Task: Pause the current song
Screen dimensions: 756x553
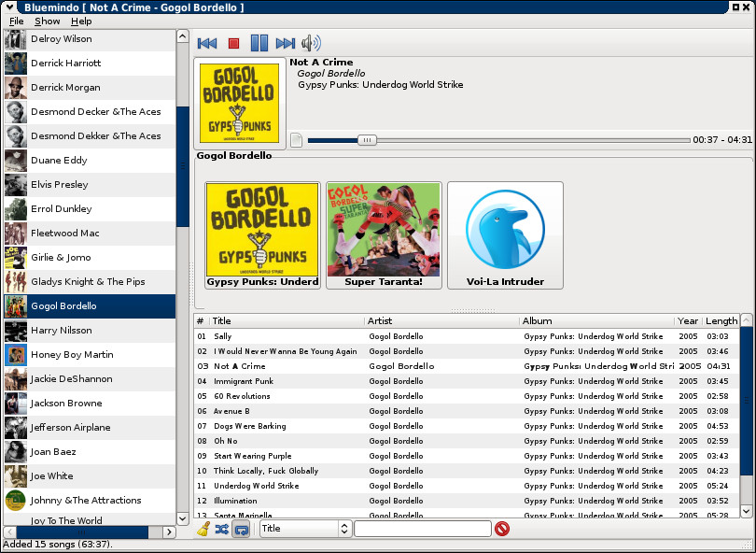Action: click(x=259, y=43)
